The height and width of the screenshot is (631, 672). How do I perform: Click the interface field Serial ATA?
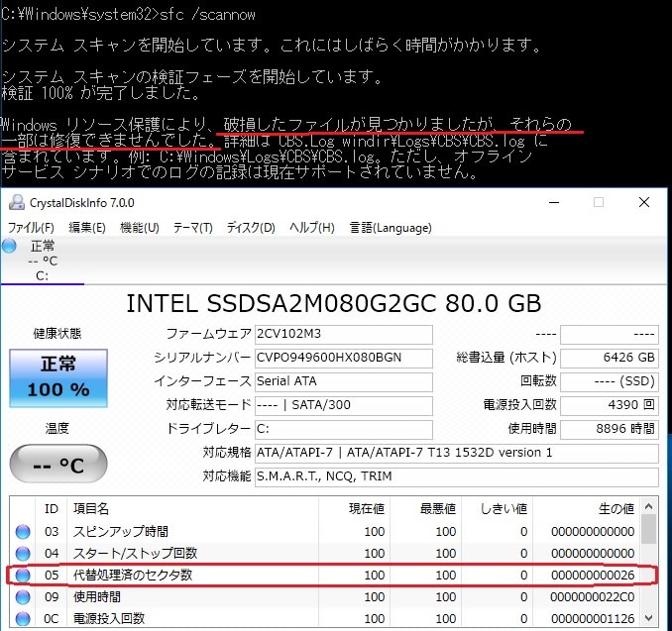click(344, 381)
